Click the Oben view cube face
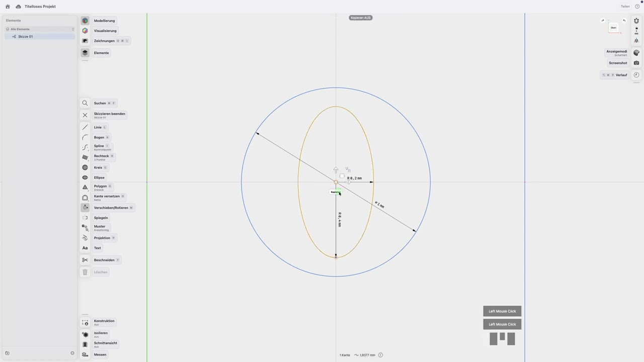Image resolution: width=644 pixels, height=362 pixels. click(x=613, y=28)
